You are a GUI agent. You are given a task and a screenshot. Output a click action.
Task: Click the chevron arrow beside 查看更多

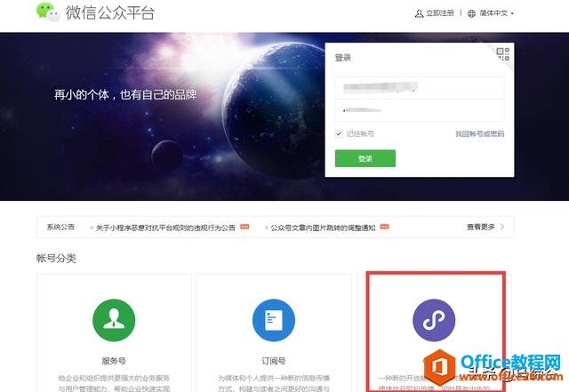501,227
